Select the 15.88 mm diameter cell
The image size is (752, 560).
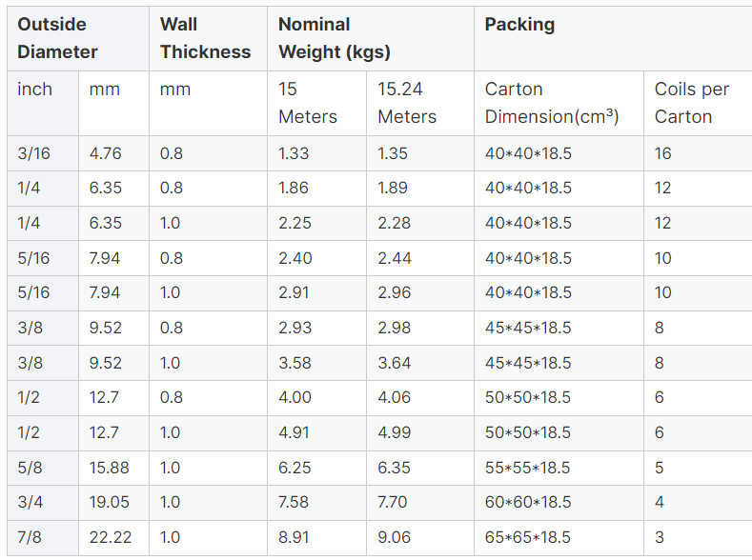[x=109, y=468]
